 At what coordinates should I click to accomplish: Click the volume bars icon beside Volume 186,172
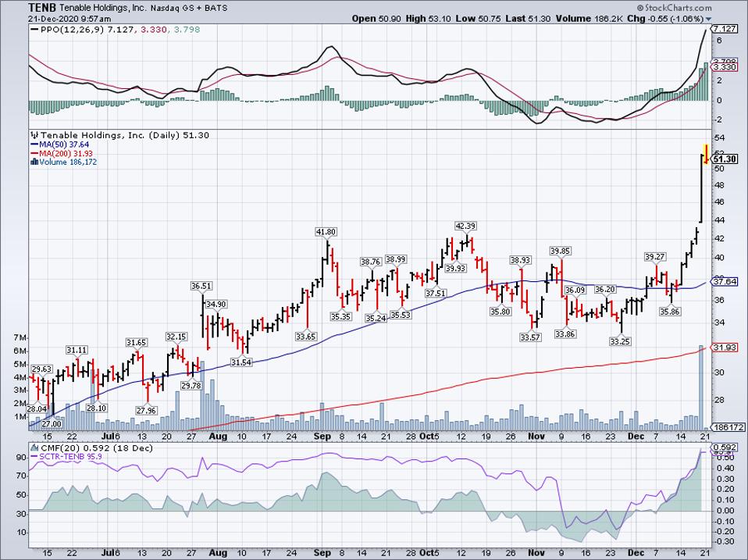click(34, 162)
